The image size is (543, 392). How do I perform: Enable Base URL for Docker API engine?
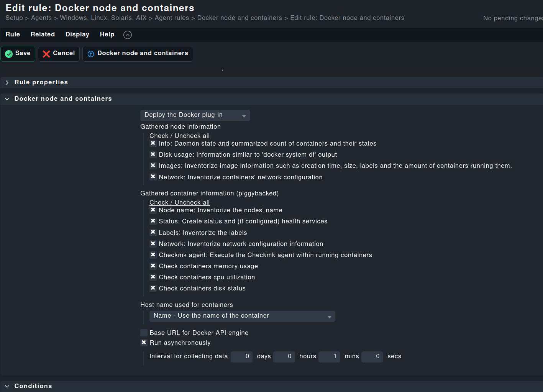[x=144, y=333]
